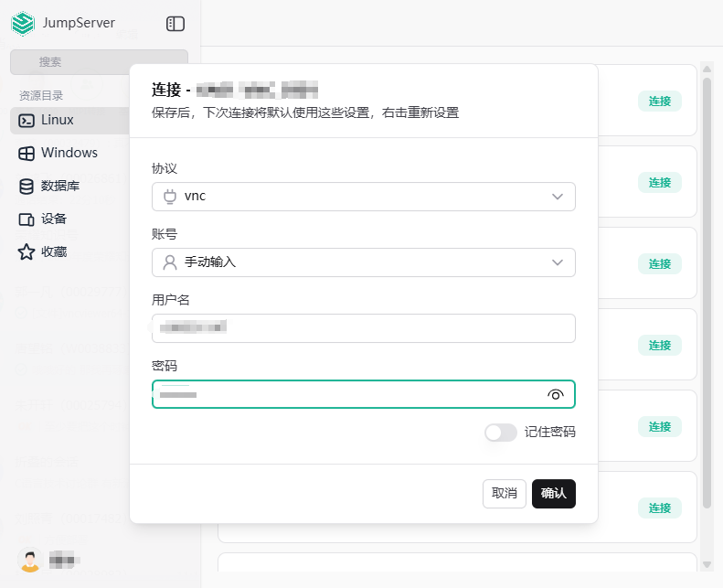Show password with the eye icon
The image size is (723, 588).
(555, 394)
